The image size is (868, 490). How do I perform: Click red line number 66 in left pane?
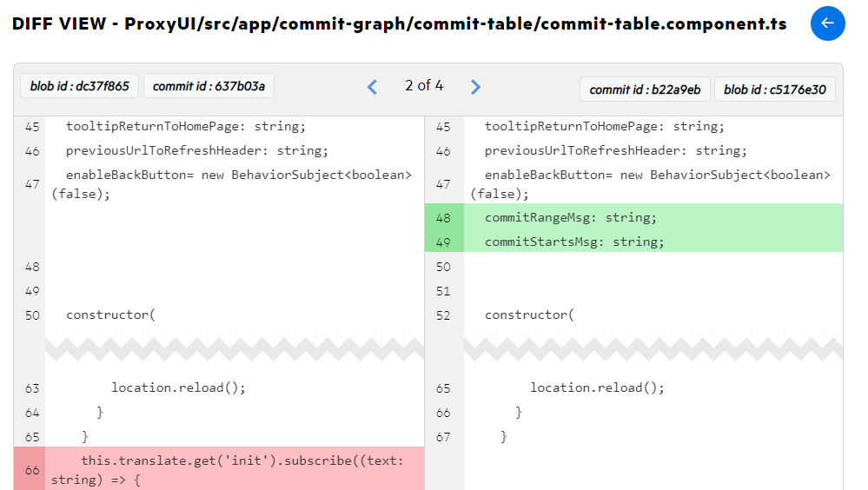click(x=32, y=469)
